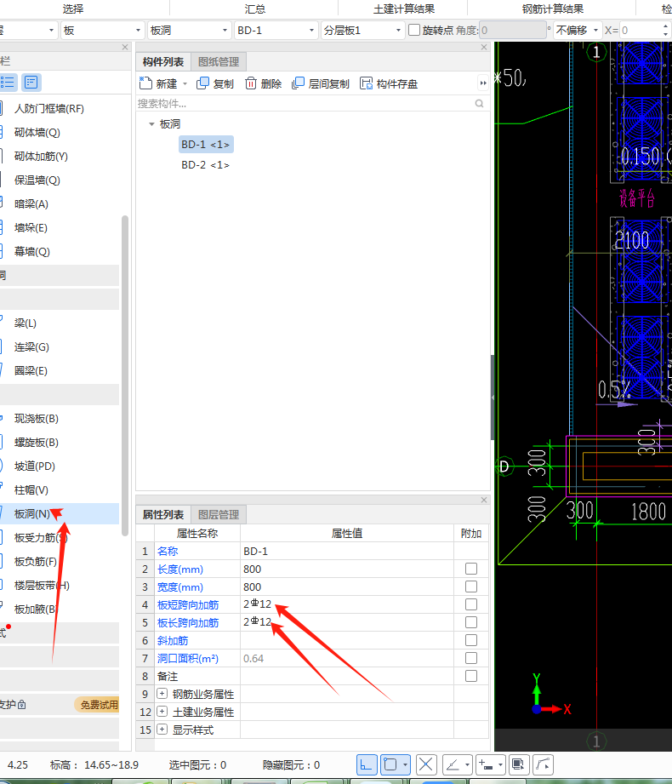Image resolution: width=672 pixels, height=784 pixels.
Task: Select 现浇板(B) in the navigation list
Action: pos(36,419)
